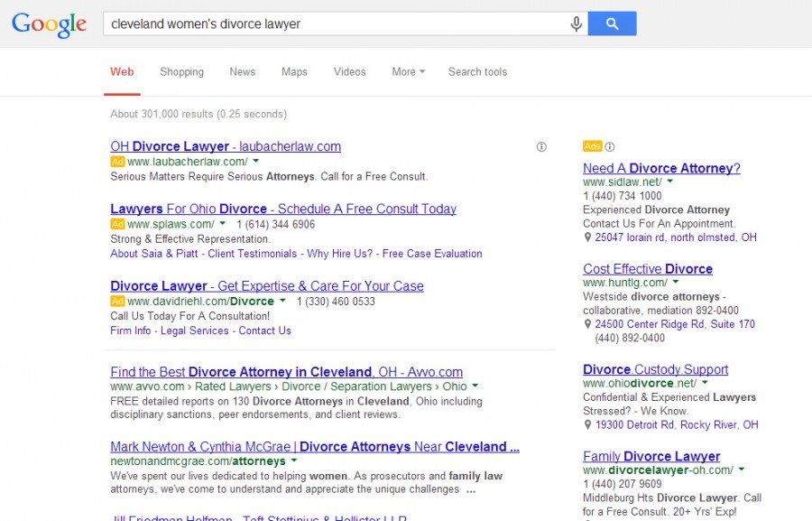Image resolution: width=812 pixels, height=521 pixels.
Task: Expand arrow after avvo.com Ohio breadcrumb
Action: (x=475, y=386)
